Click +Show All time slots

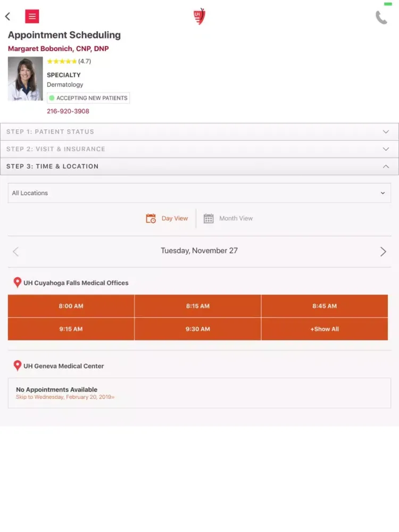point(325,329)
